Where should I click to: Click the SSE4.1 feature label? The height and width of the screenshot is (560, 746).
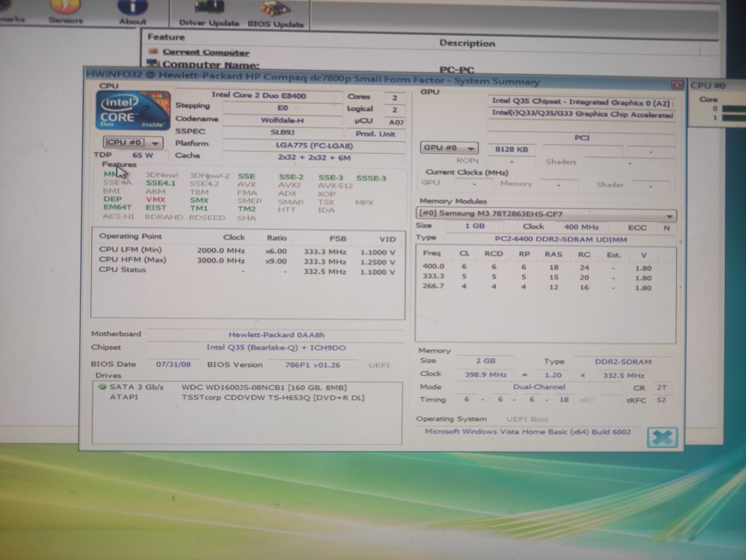[161, 183]
